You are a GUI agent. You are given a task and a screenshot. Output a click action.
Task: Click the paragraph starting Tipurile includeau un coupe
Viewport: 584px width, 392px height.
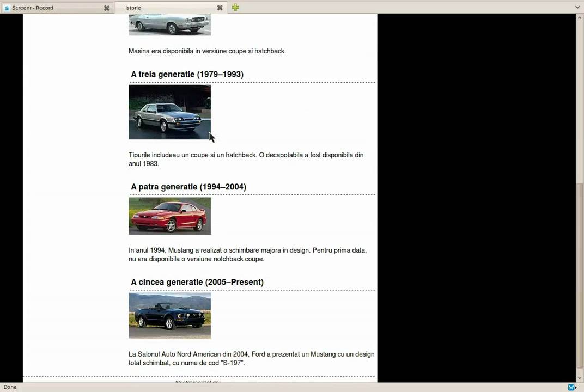point(246,160)
